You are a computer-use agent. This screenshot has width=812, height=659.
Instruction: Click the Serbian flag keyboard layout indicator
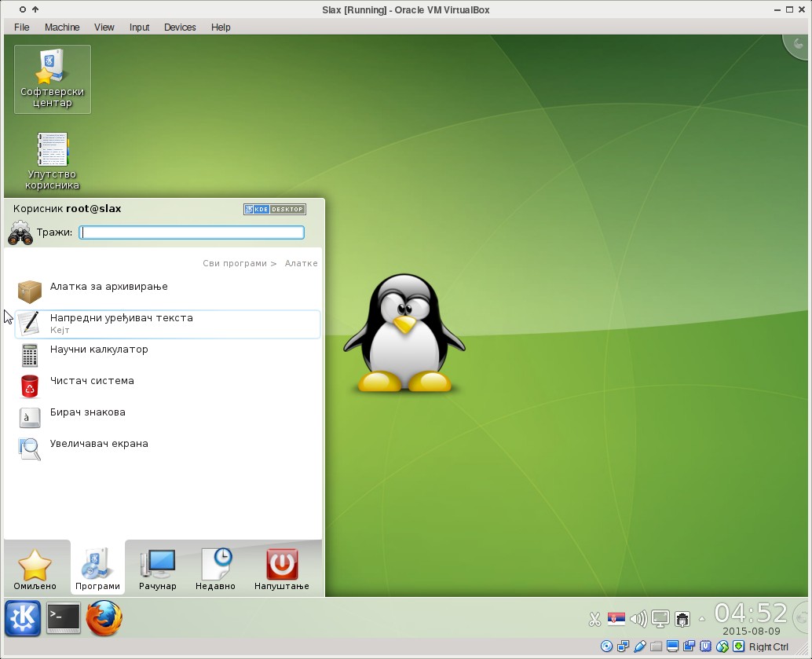(x=616, y=619)
